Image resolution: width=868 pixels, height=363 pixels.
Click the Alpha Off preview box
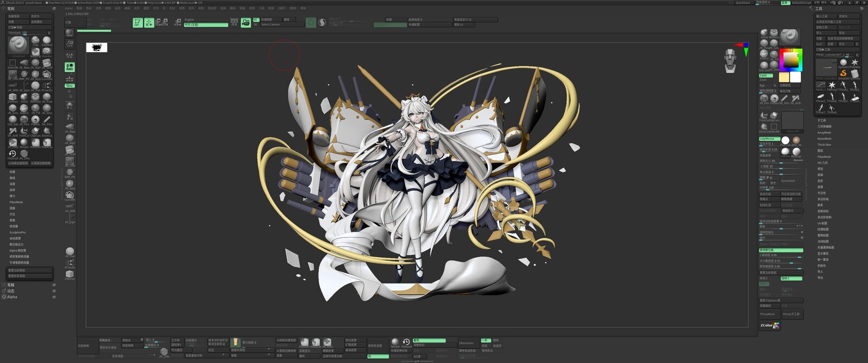coord(792,122)
